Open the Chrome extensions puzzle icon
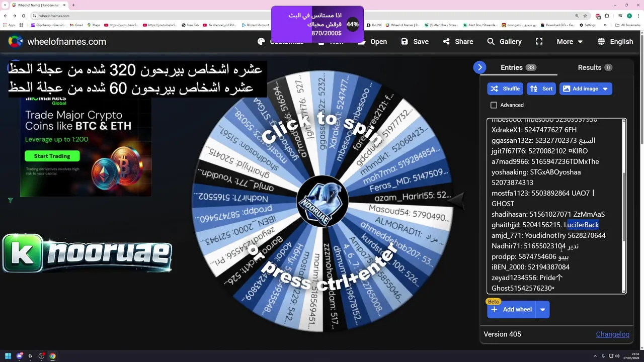The image size is (644, 362). [x=608, y=16]
